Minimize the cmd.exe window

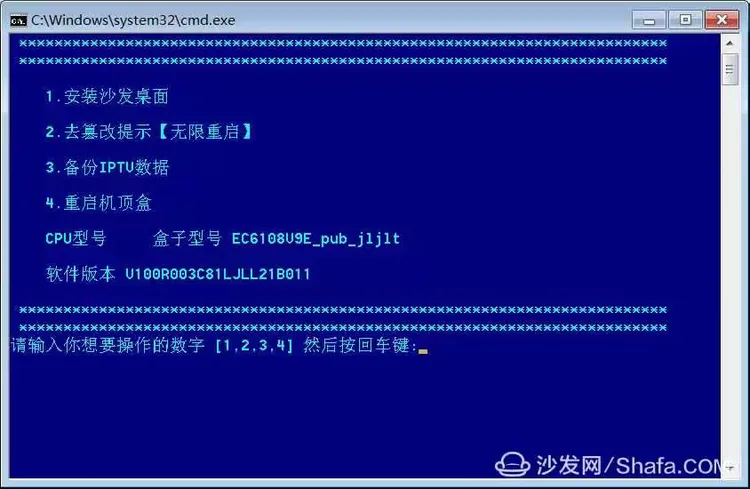pyautogui.click(x=649, y=20)
